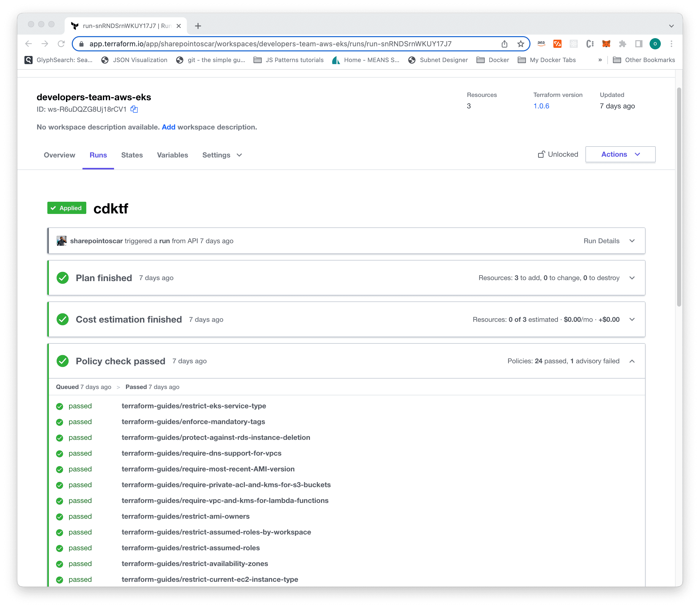
Task: Click the bookmark star icon in address bar
Action: tap(520, 44)
